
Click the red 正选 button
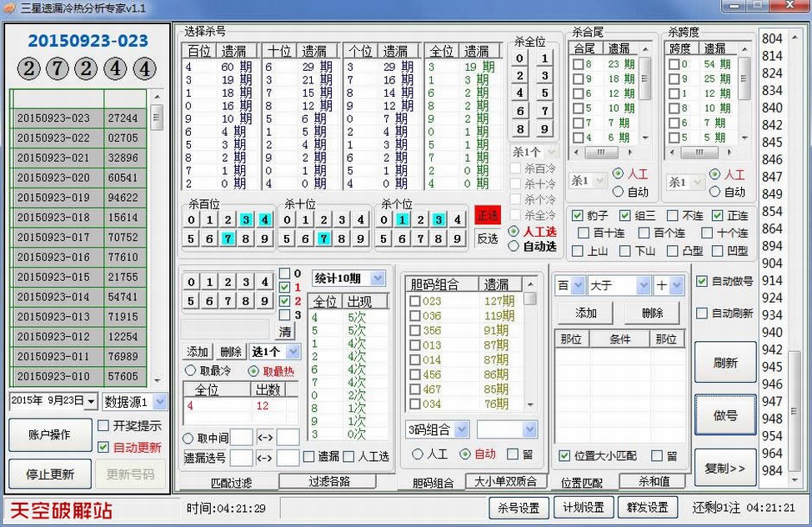(x=487, y=215)
